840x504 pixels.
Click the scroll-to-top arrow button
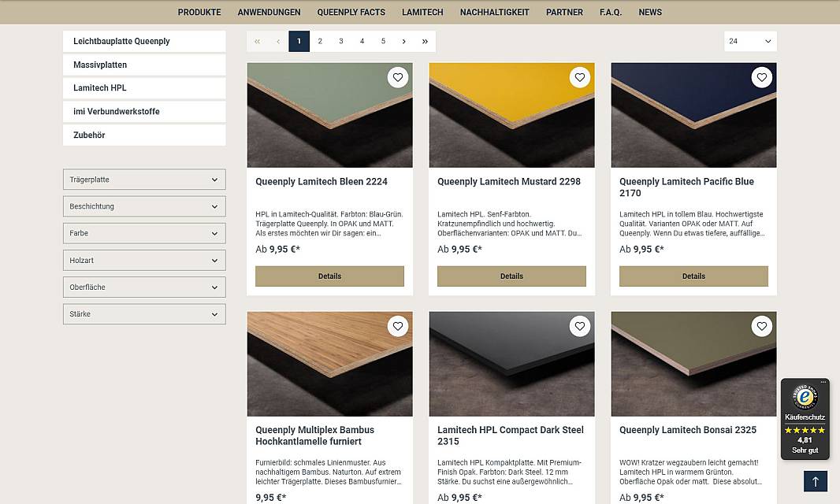(x=816, y=481)
